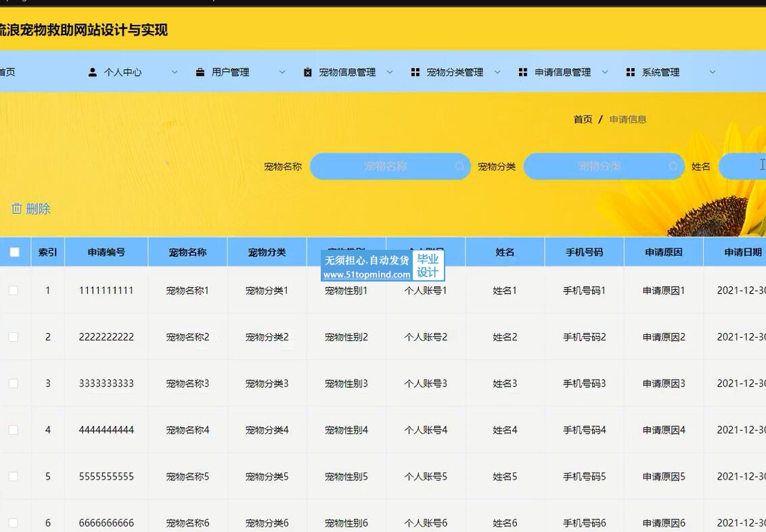Go to 首页 in the breadcrumb
The image size is (766, 532).
click(583, 119)
